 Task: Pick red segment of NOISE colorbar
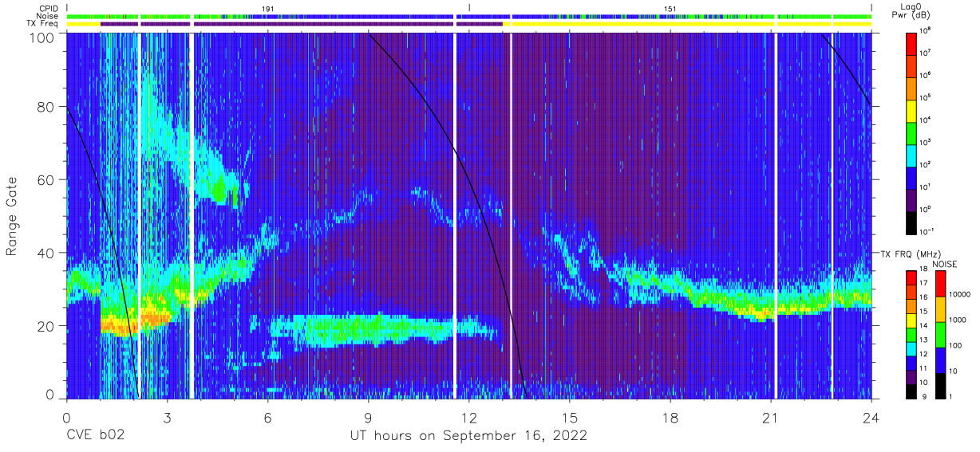pos(939,283)
